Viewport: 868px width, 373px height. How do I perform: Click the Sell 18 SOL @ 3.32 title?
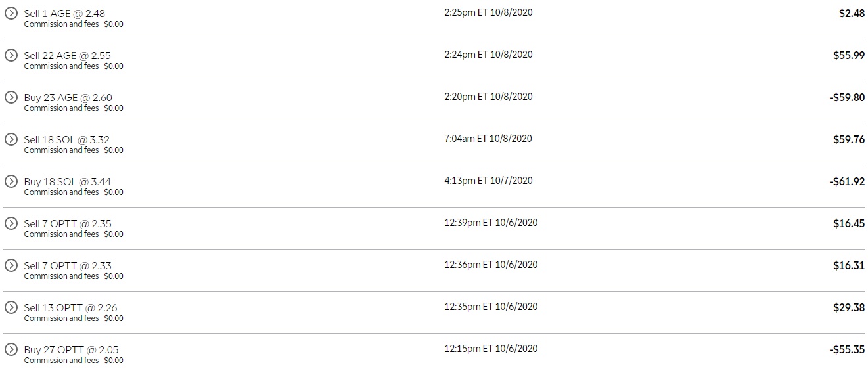click(66, 140)
